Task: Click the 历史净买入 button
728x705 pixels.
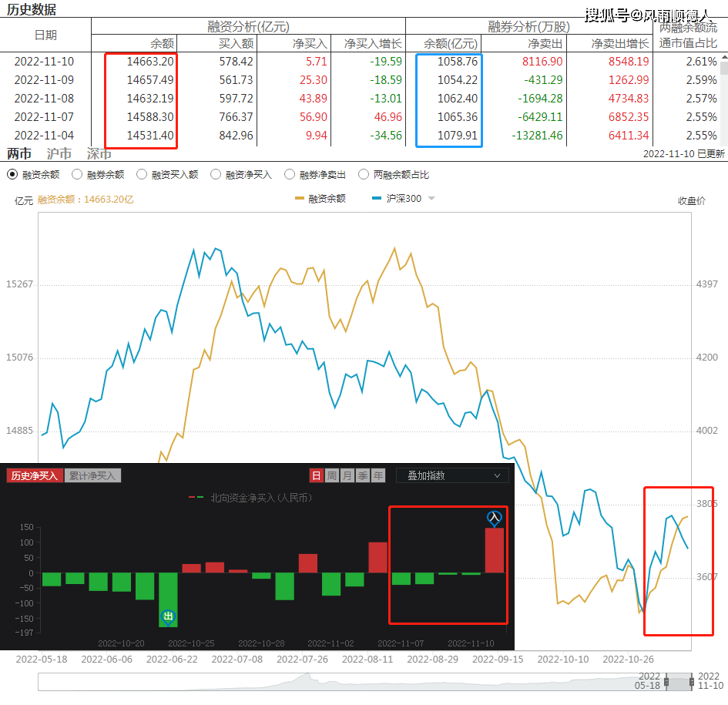Action: (35, 475)
